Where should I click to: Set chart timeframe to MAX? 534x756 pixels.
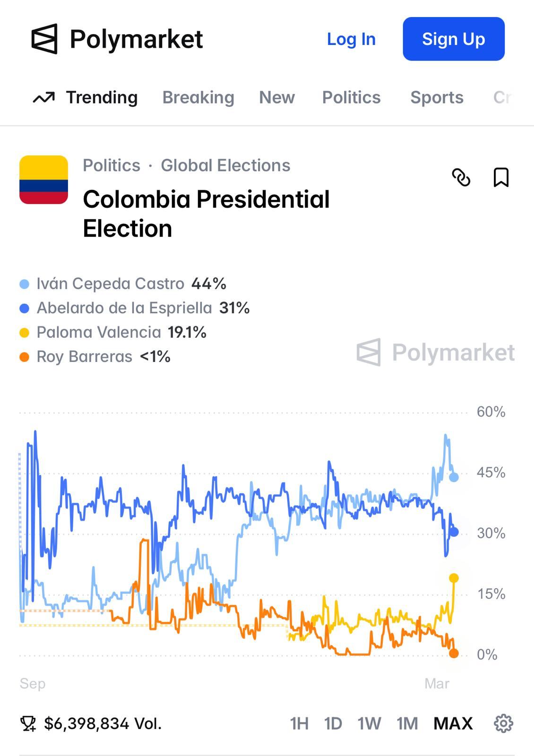452,723
